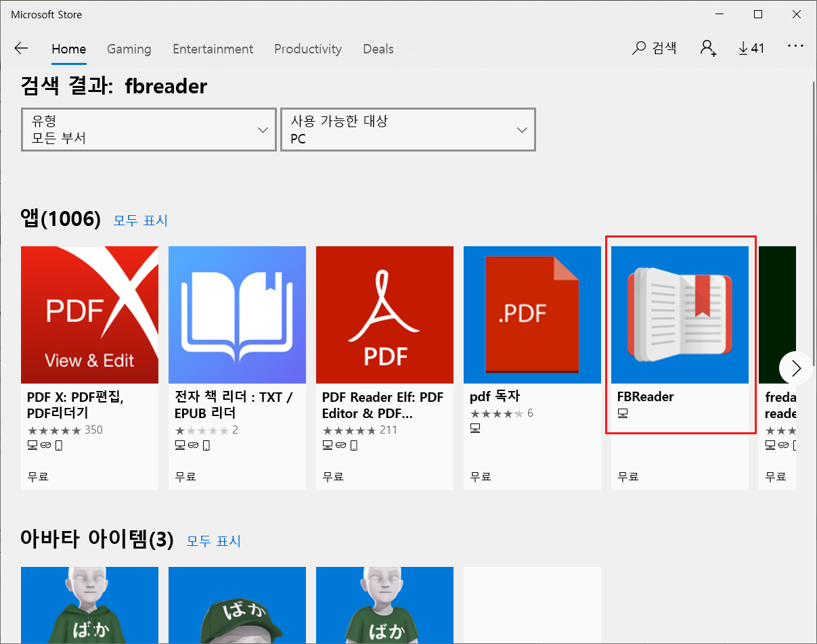817x644 pixels.
Task: Open the pdf 독자 app tile image
Action: (x=532, y=315)
